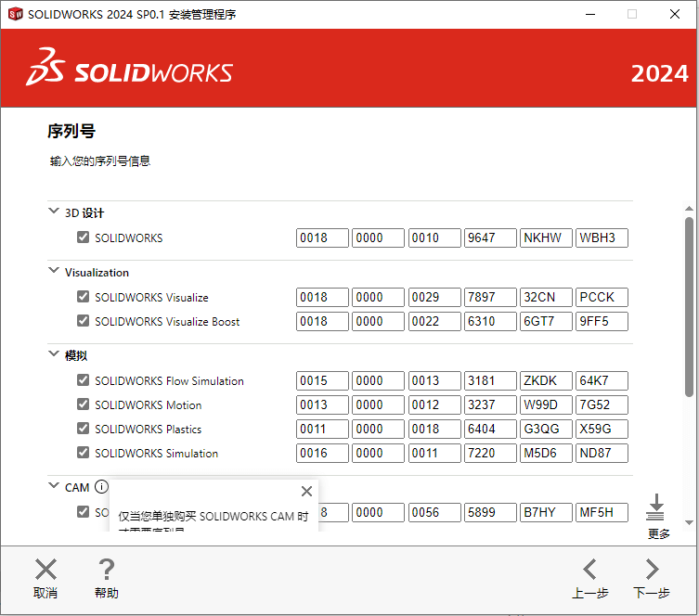
Task: Click the scrollbar up arrow
Action: point(689,209)
